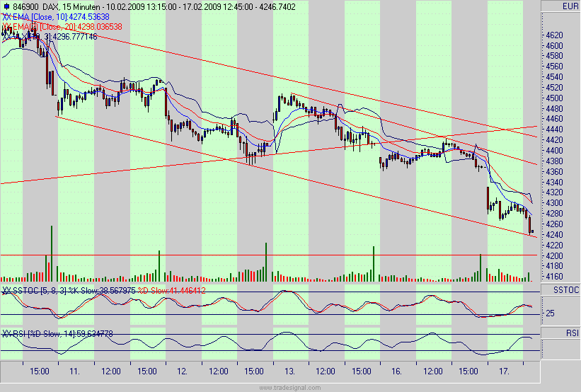The image size is (581, 392).
Task: Click the 4160 price axis label
Action: point(555,277)
